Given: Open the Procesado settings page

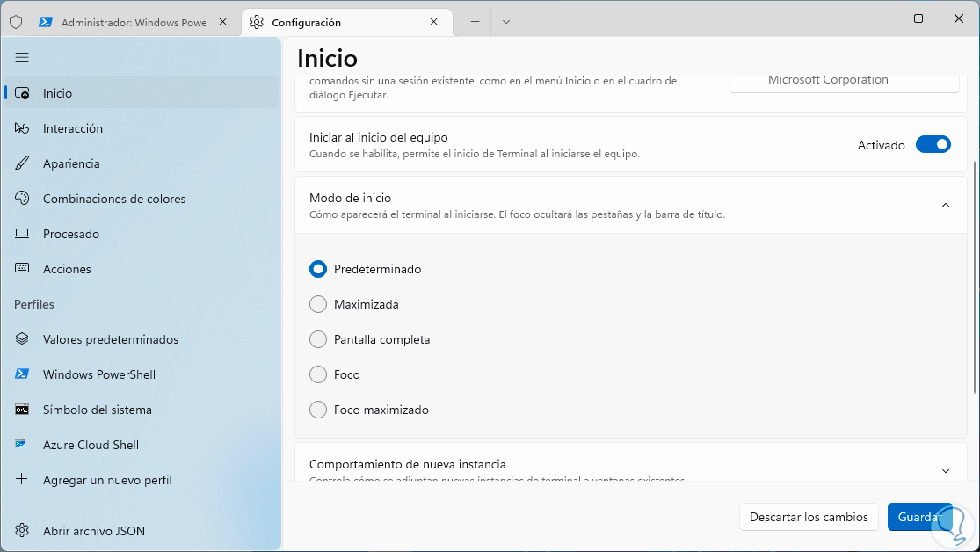Looking at the screenshot, I should click(x=70, y=234).
